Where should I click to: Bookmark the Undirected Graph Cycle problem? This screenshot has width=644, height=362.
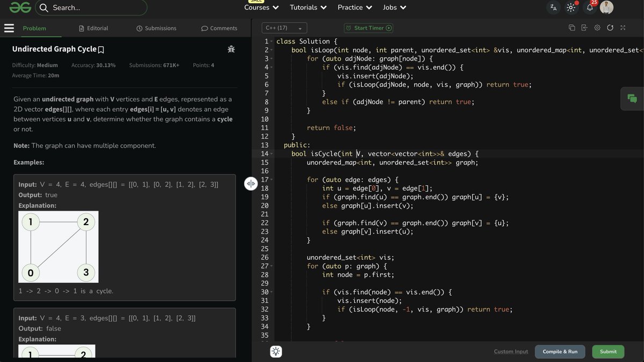coord(101,49)
